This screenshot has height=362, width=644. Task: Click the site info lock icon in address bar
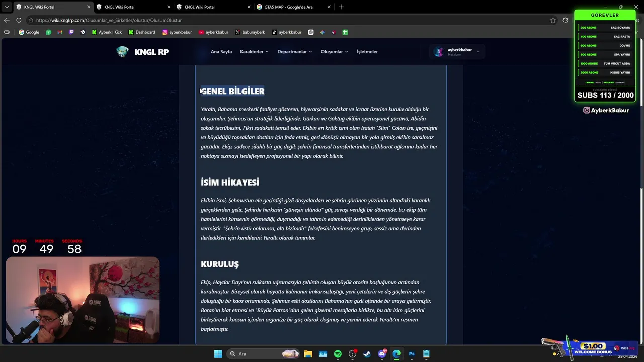click(31, 20)
